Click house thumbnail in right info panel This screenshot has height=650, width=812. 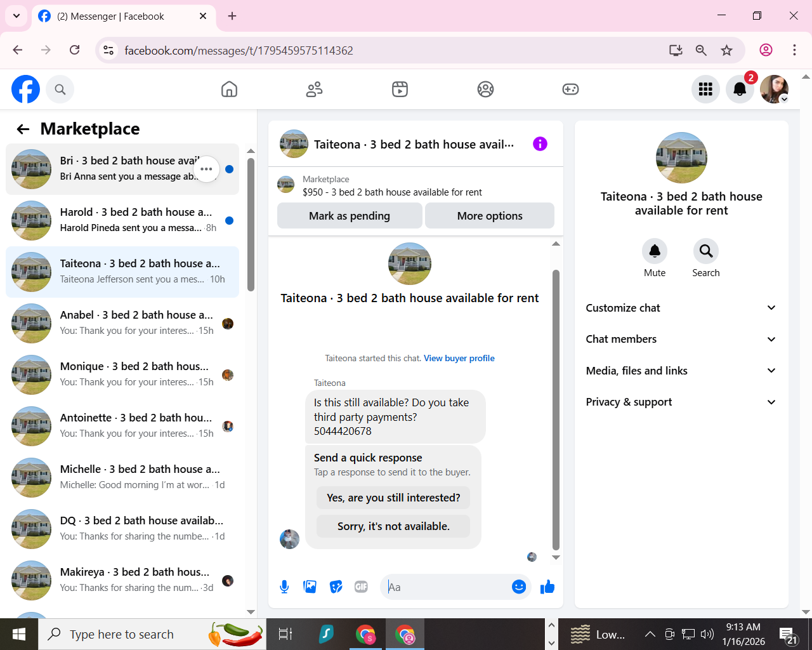coord(681,158)
